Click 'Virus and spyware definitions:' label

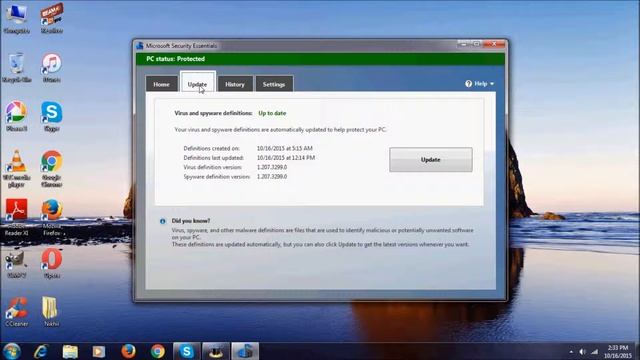213,113
